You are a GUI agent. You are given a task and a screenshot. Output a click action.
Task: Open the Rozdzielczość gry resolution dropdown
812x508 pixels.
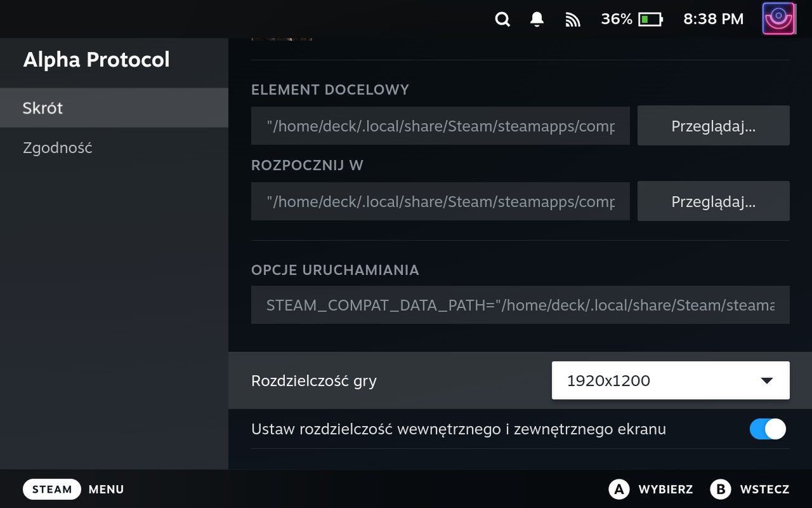tap(670, 380)
